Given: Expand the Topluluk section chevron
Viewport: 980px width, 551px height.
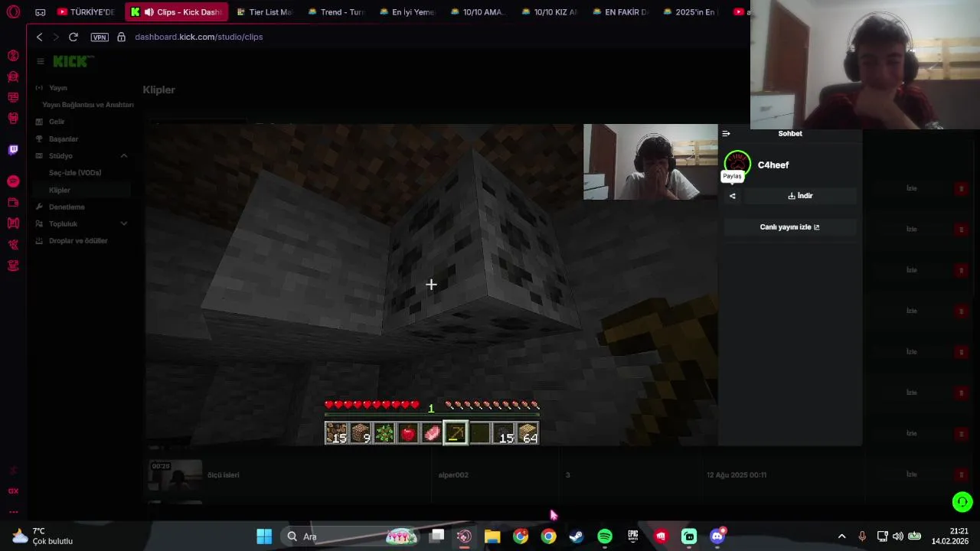Looking at the screenshot, I should tap(124, 224).
